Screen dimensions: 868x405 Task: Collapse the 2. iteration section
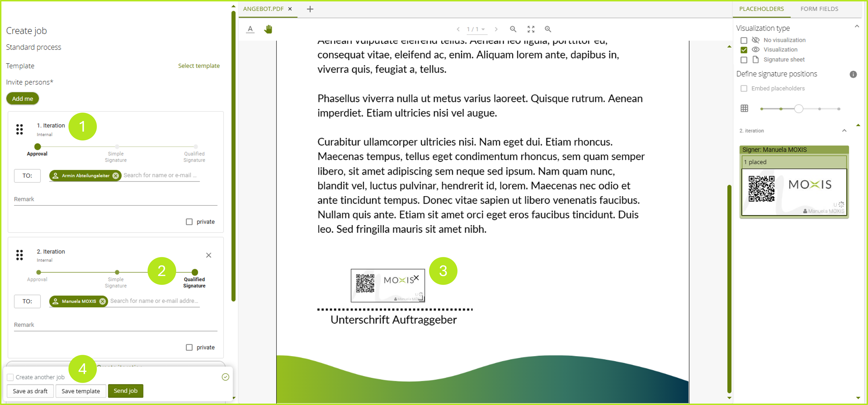(844, 131)
